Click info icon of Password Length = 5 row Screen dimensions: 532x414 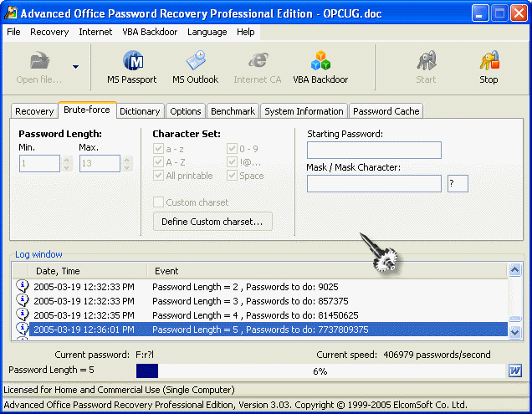tap(23, 329)
